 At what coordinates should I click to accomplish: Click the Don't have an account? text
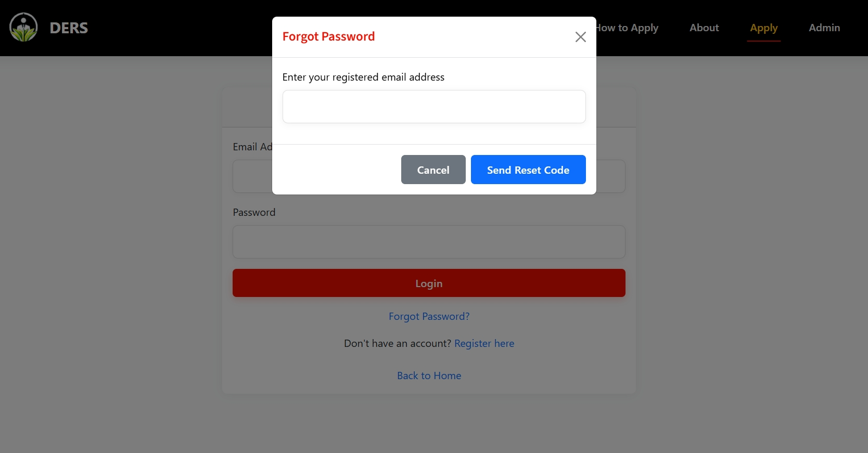397,343
